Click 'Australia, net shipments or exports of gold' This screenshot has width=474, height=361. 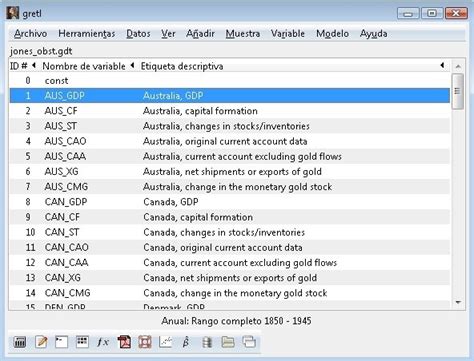(x=232, y=172)
